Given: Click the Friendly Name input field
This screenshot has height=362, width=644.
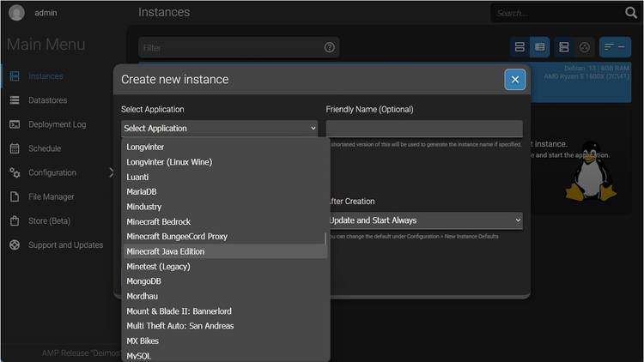Looking at the screenshot, I should (x=424, y=129).
